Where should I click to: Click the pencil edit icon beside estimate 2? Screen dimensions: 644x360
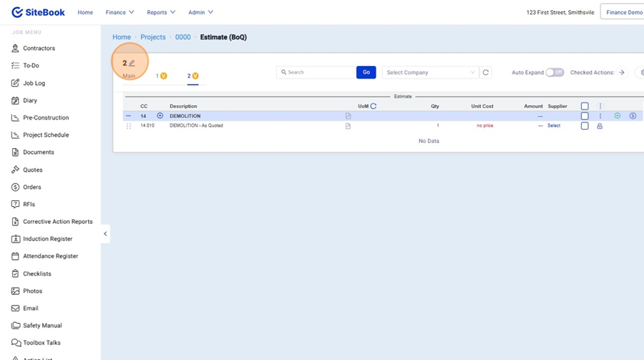click(x=132, y=64)
